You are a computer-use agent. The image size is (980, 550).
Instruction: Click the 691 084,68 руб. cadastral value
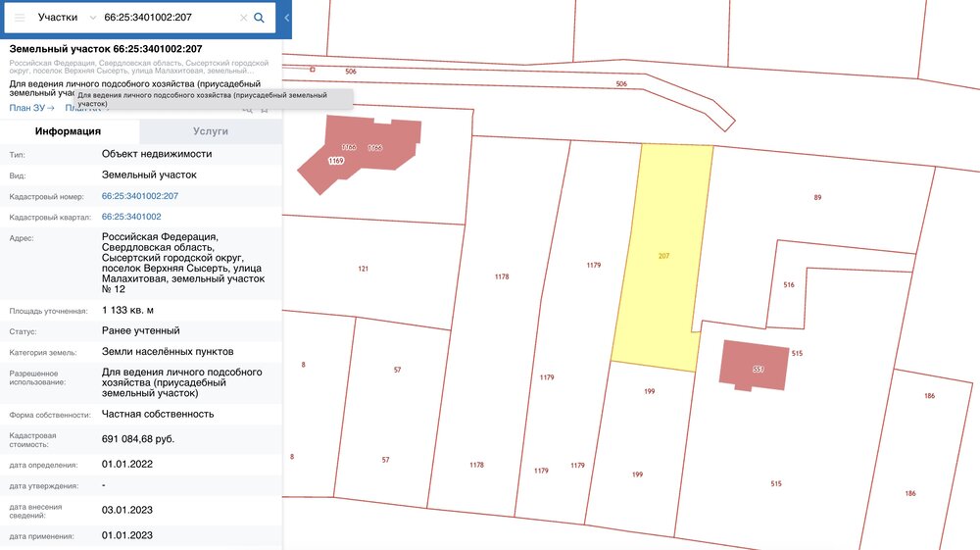click(138, 439)
